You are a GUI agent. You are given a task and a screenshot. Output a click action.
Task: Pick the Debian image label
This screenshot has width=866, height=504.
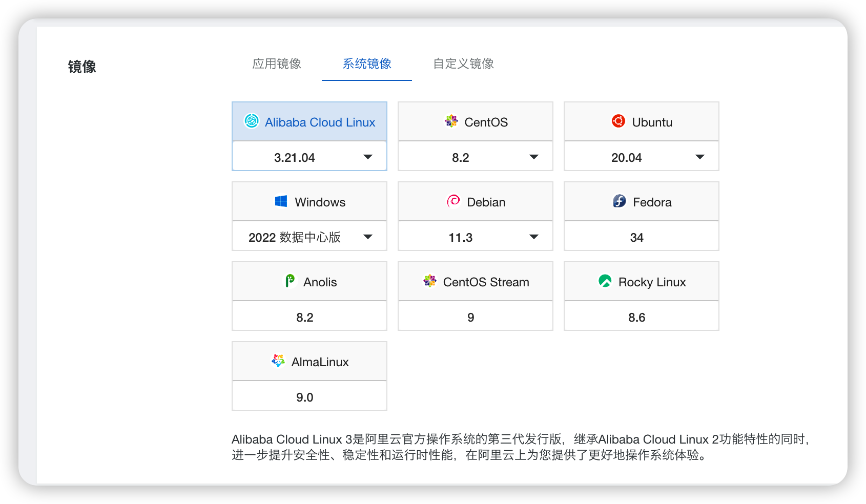click(486, 202)
